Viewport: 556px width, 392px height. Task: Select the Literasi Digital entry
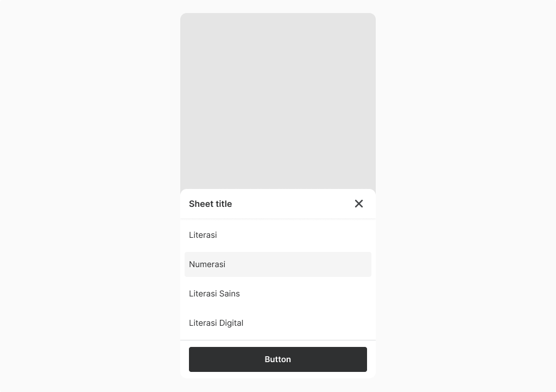277,323
